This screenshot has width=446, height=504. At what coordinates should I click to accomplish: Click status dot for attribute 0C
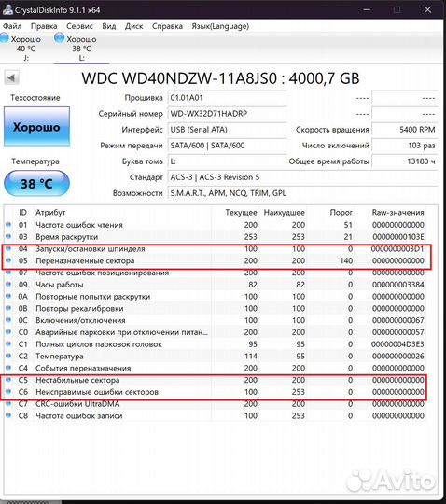(x=8, y=320)
